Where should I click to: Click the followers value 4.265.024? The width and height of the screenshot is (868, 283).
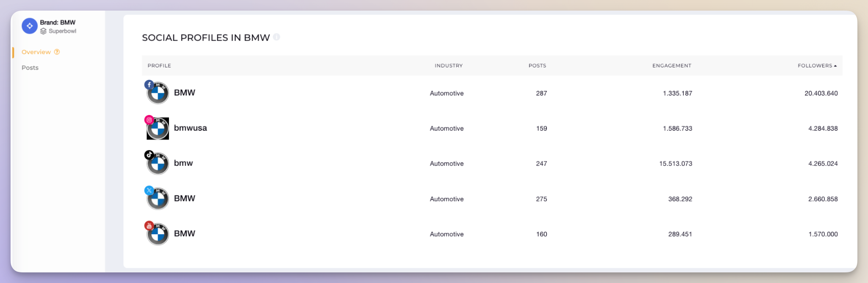click(x=823, y=164)
